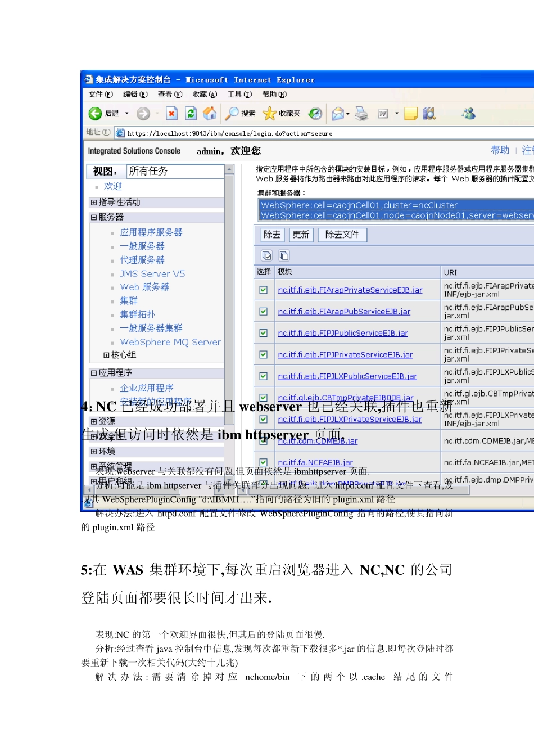This screenshot has height=756, width=534.
Task: Click the Print icon in IE toolbar
Action: pos(361,114)
